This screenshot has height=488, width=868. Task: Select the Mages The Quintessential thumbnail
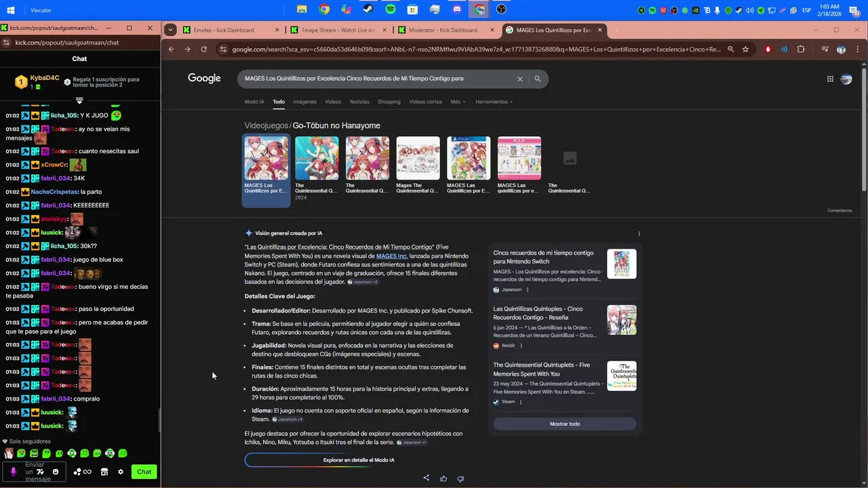click(418, 165)
